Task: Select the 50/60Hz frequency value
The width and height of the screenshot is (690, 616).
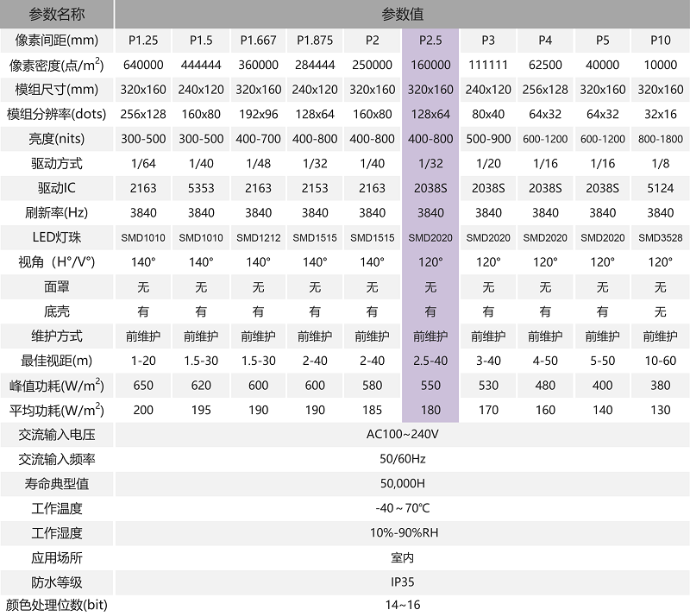Action: 402,459
